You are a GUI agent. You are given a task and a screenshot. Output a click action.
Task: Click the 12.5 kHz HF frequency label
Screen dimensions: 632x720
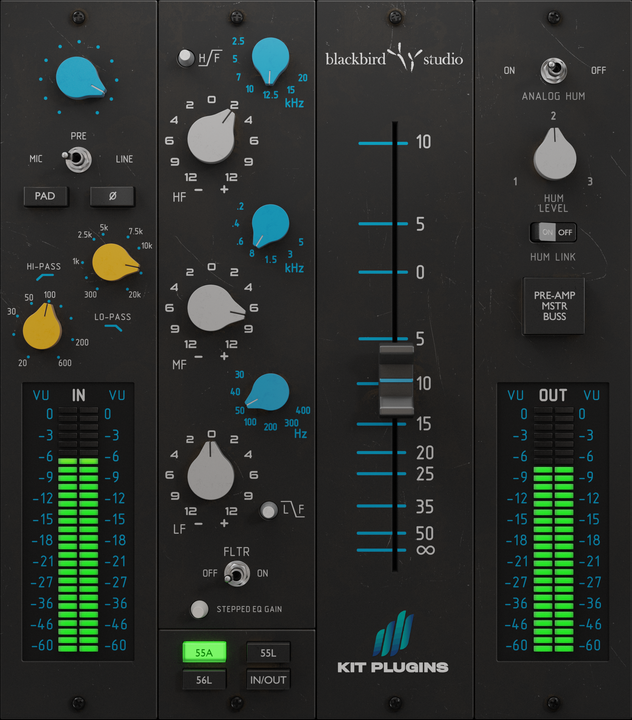(x=271, y=95)
